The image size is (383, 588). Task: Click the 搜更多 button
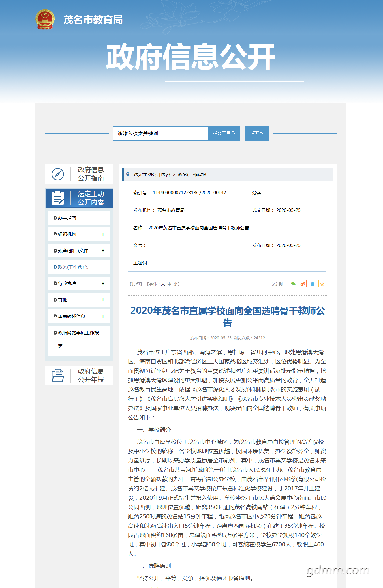click(x=256, y=133)
